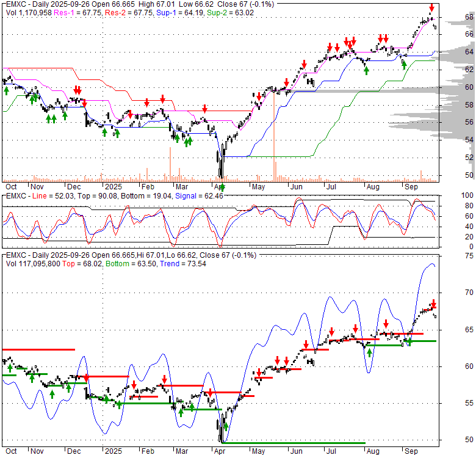Screen dimensions: 476x455
Task: Click 'Top = 90.08' in oscillator legend
Action: pyautogui.click(x=97, y=196)
